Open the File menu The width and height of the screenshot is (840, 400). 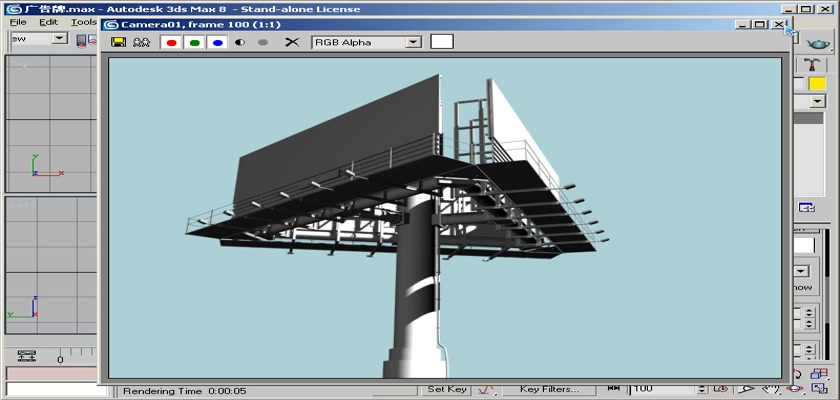point(18,22)
